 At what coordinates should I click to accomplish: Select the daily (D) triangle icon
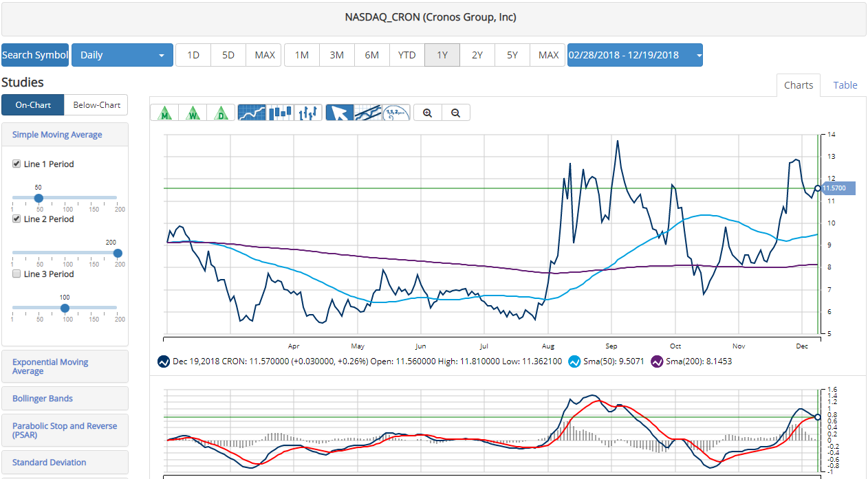(221, 113)
